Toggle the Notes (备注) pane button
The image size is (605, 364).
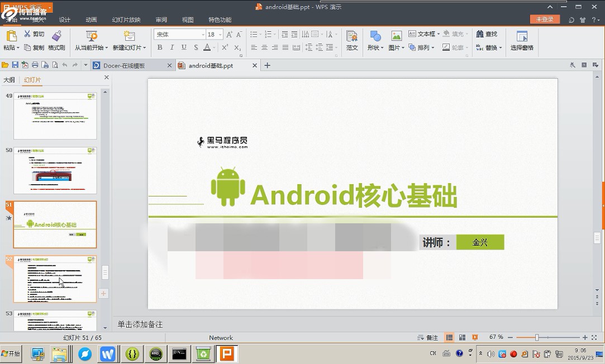pyautogui.click(x=427, y=337)
